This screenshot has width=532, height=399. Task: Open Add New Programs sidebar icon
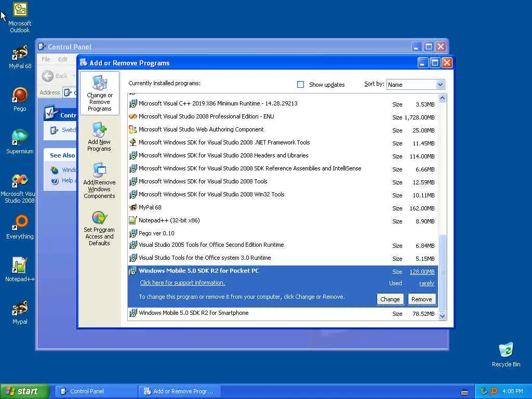tap(99, 137)
